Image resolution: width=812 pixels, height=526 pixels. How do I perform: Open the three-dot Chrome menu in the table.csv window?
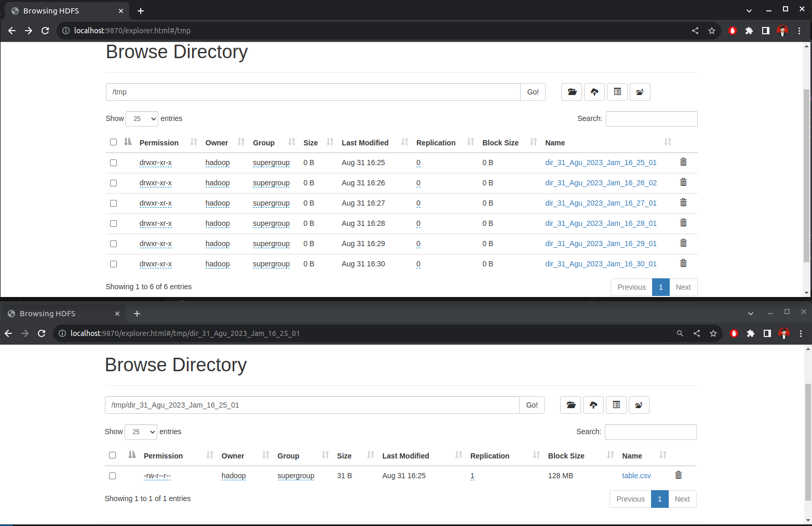point(801,333)
